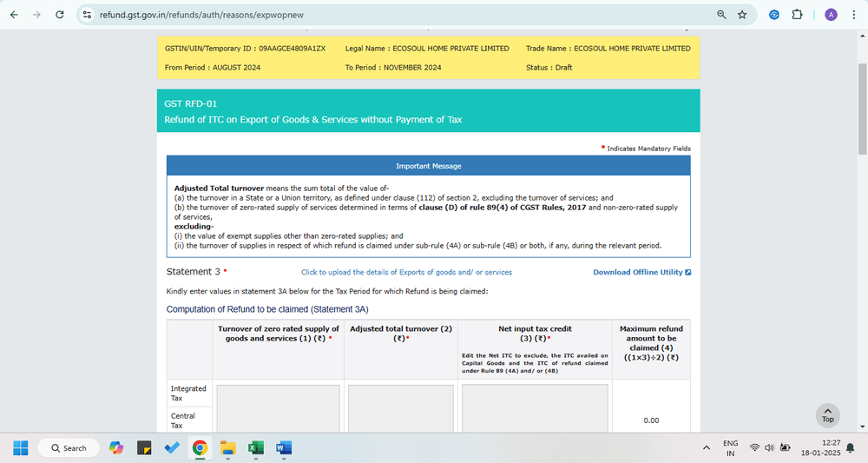Open Word from the taskbar
Screen dimensions: 868x463
tap(284, 447)
